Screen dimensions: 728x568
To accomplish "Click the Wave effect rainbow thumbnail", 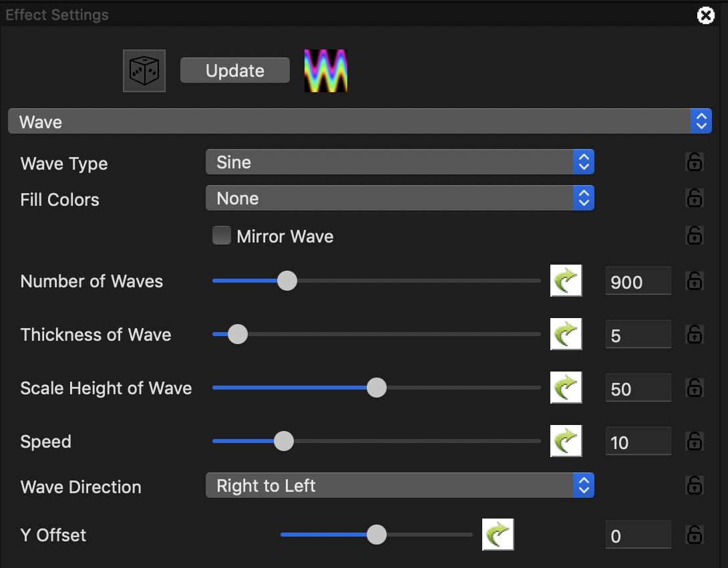I will 326,71.
